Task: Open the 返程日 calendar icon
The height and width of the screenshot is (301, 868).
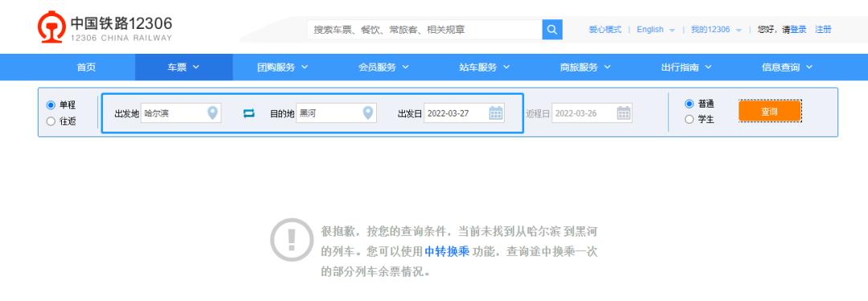Action: coord(624,113)
